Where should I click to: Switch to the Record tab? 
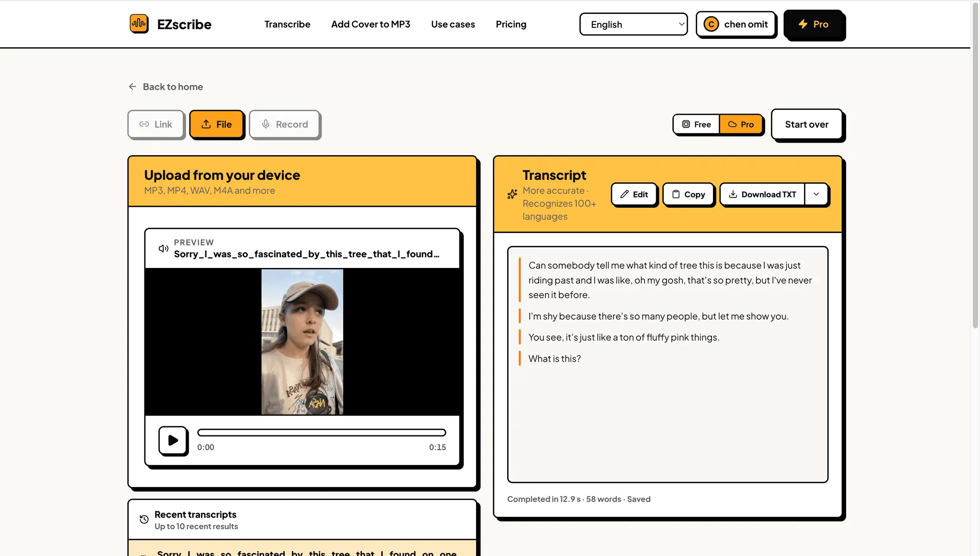pos(284,124)
